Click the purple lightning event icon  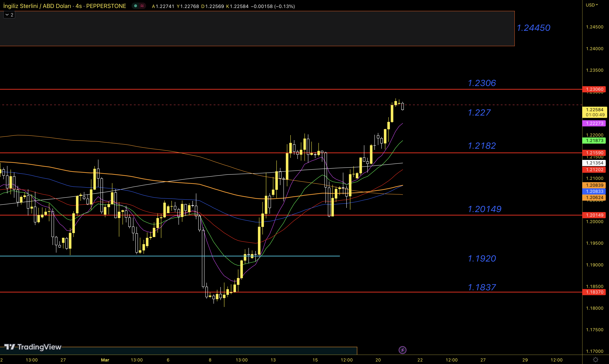(402, 350)
